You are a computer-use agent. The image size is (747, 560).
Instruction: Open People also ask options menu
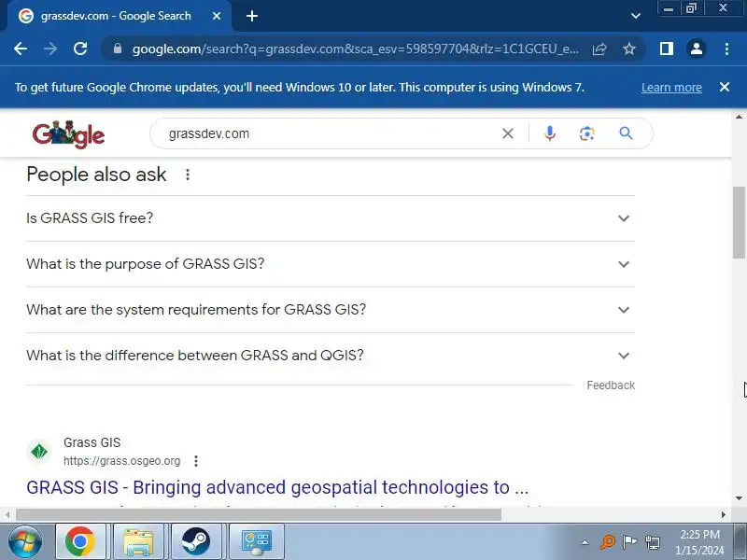coord(188,175)
